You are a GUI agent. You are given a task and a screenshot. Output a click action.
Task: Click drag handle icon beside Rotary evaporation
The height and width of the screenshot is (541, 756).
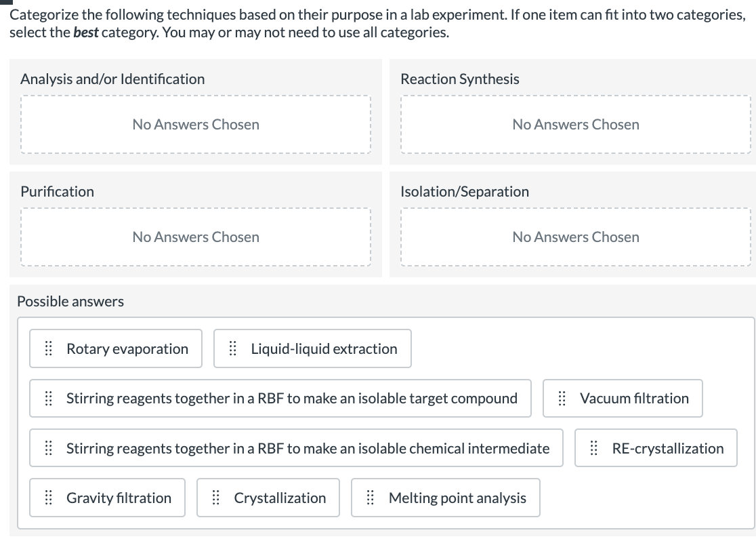tap(48, 349)
